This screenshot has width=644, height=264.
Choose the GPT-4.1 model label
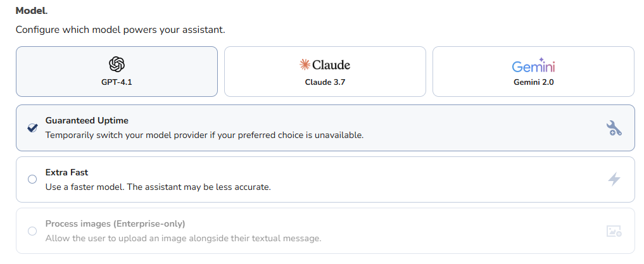pyautogui.click(x=117, y=82)
